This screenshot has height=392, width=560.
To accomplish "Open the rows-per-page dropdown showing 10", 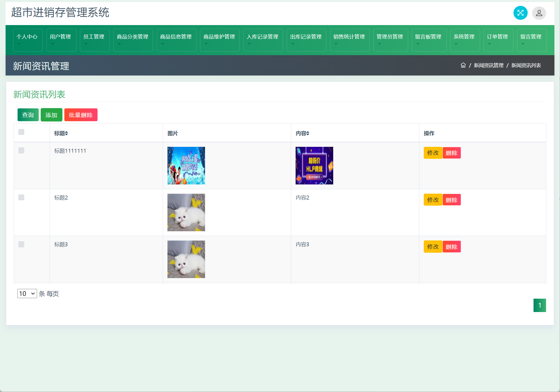I will [x=27, y=293].
